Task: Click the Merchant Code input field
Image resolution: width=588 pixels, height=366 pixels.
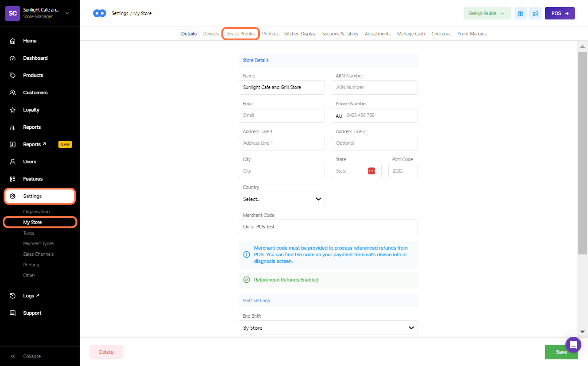Action: [x=328, y=227]
